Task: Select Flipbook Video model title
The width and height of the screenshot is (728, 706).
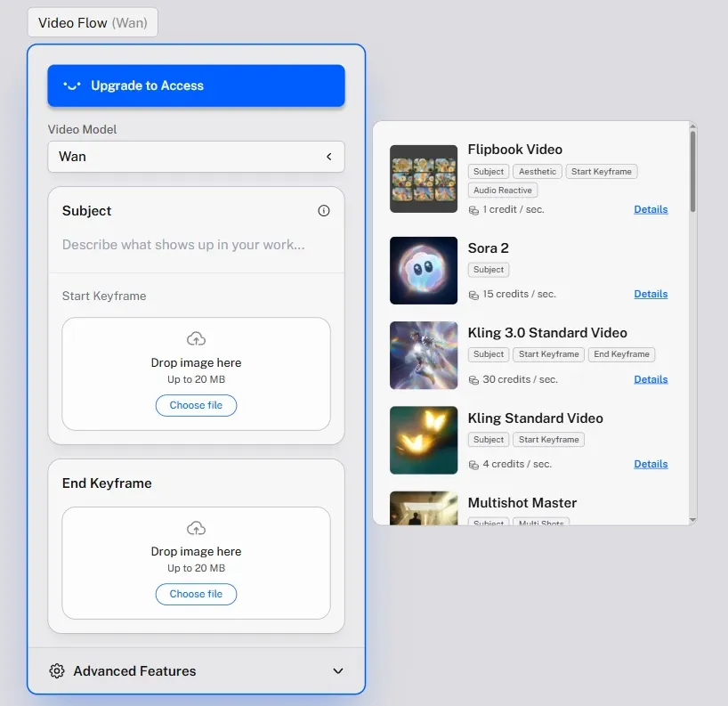Action: point(515,150)
